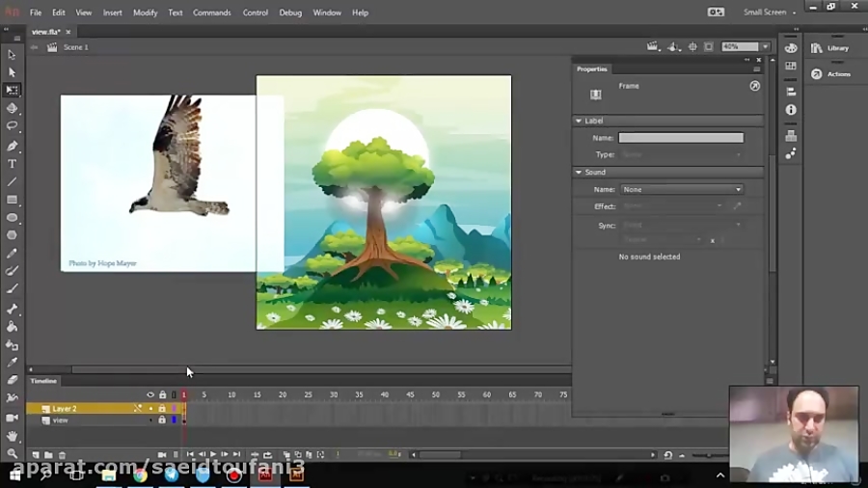The height and width of the screenshot is (488, 868).
Task: Select the Rectangle tool
Action: [12, 200]
